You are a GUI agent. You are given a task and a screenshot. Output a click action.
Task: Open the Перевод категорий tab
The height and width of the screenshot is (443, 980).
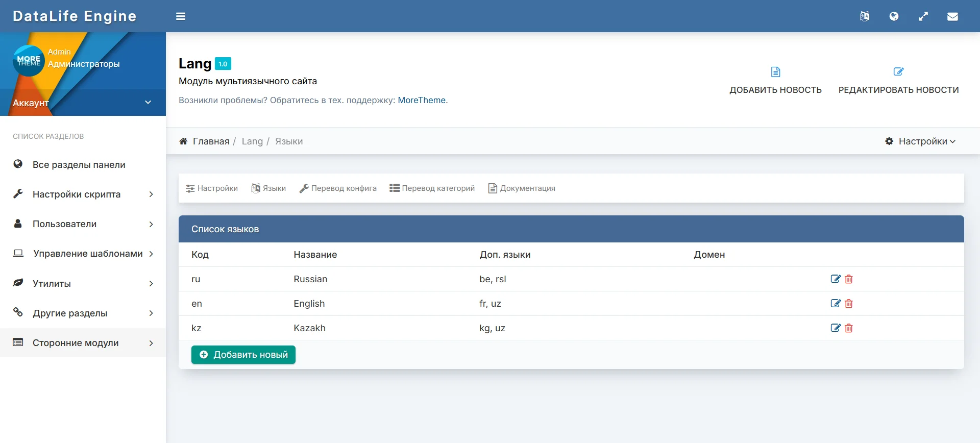432,188
